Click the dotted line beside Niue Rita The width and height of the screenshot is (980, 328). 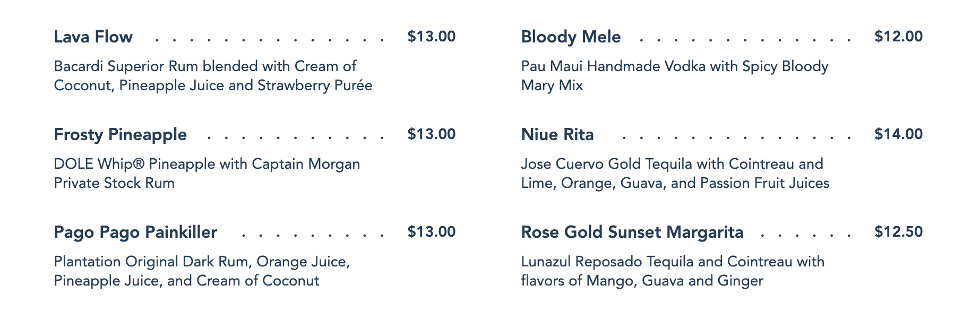736,137
